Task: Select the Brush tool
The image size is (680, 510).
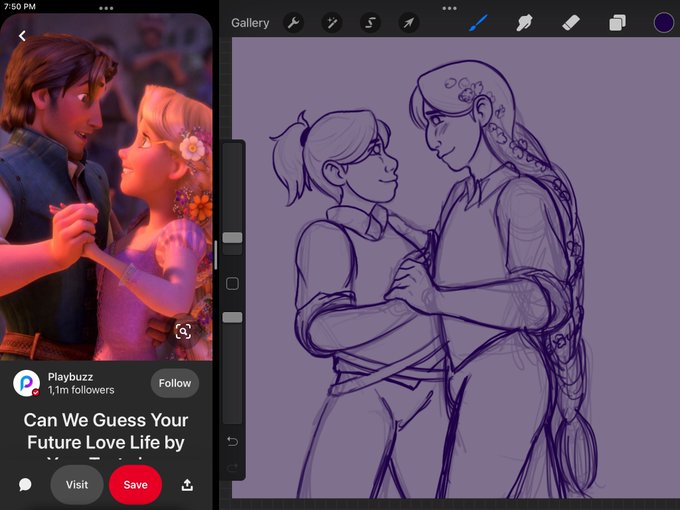Action: point(478,23)
